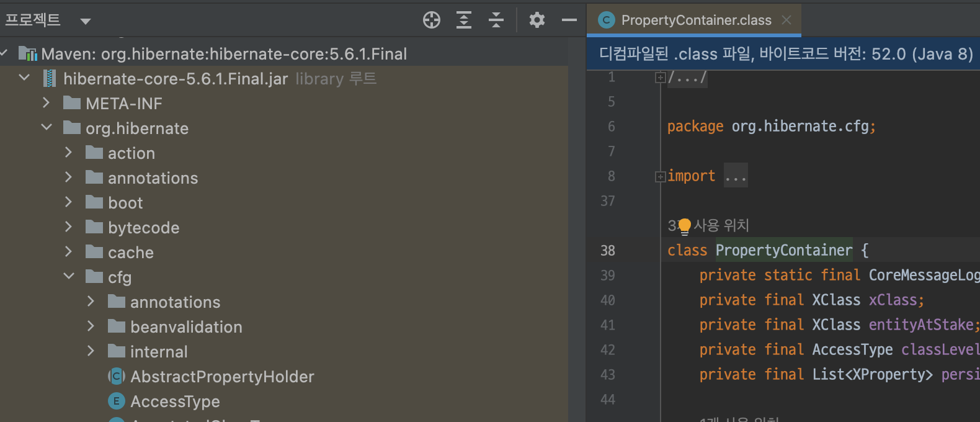Open the 프로젝트 view dropdown arrow
The height and width of the screenshot is (422, 980).
click(86, 21)
